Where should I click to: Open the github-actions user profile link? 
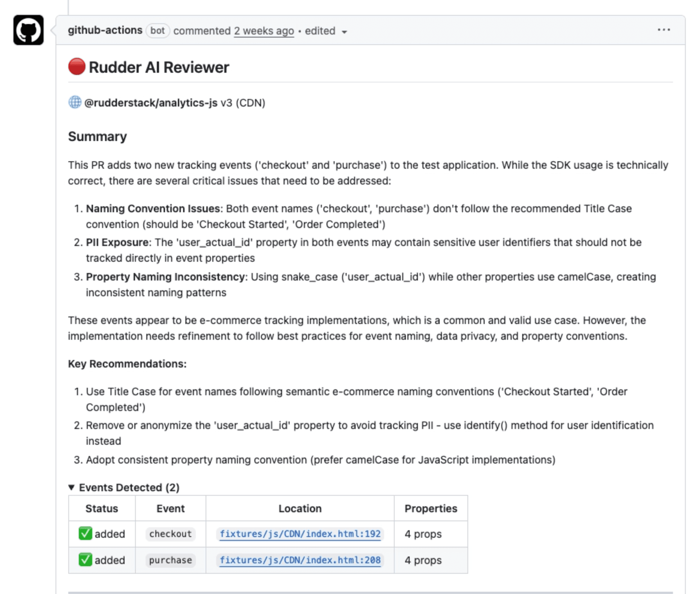105,30
